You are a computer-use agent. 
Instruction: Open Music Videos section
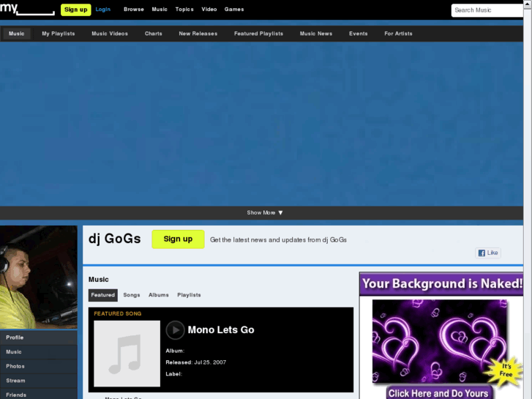110,34
